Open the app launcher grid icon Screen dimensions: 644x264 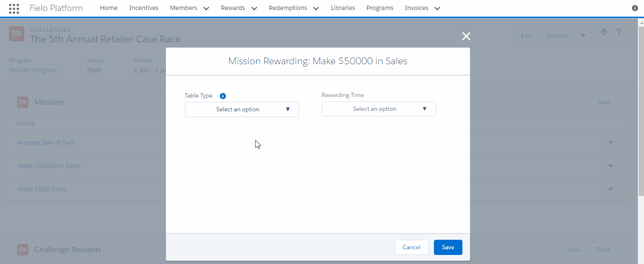[14, 8]
